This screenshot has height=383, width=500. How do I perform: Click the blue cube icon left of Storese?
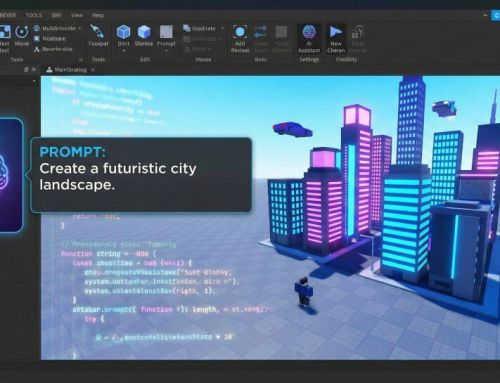point(123,32)
